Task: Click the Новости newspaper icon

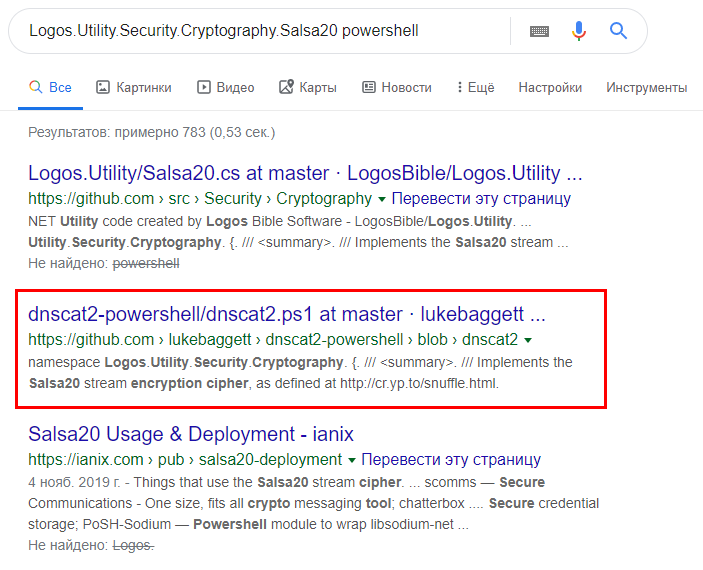Action: point(369,87)
